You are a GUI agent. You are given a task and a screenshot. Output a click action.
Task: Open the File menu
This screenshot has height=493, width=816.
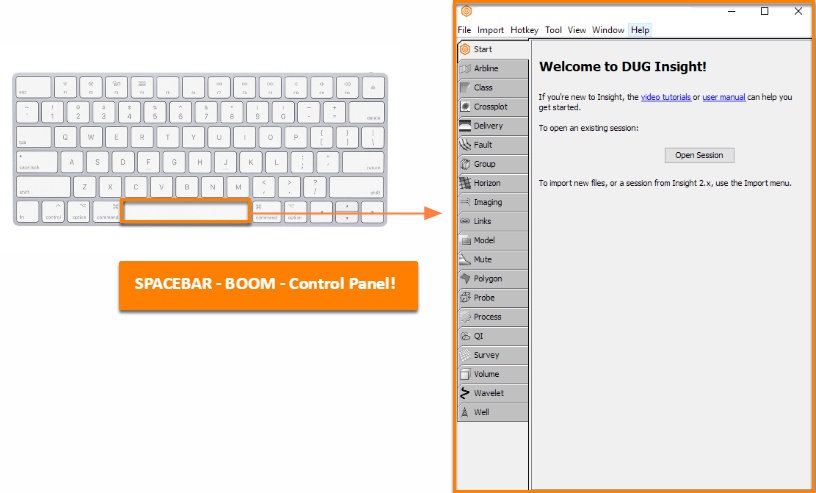pos(464,30)
